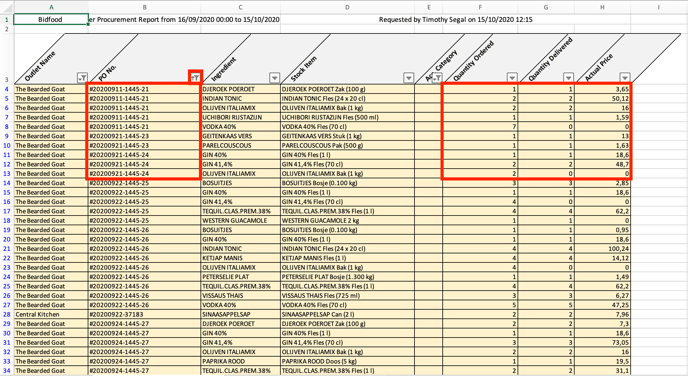Select row header 4
The width and height of the screenshot is (688, 376).
(7, 89)
